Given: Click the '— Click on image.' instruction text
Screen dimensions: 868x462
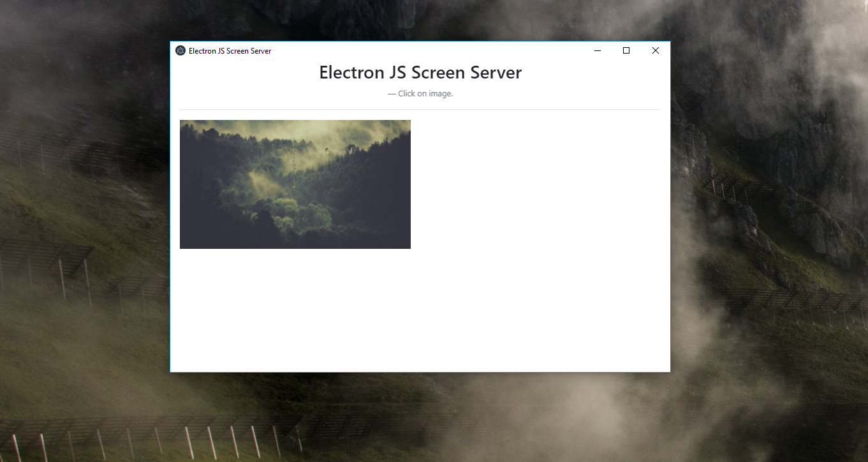Looking at the screenshot, I should click(420, 93).
